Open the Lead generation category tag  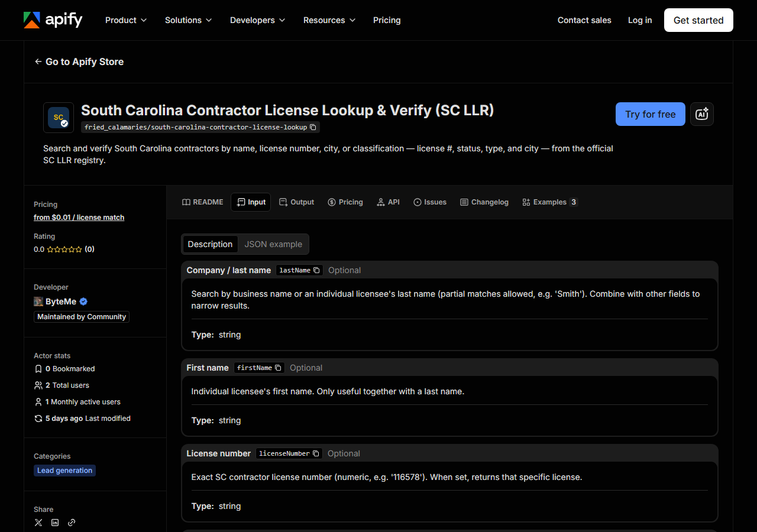65,471
